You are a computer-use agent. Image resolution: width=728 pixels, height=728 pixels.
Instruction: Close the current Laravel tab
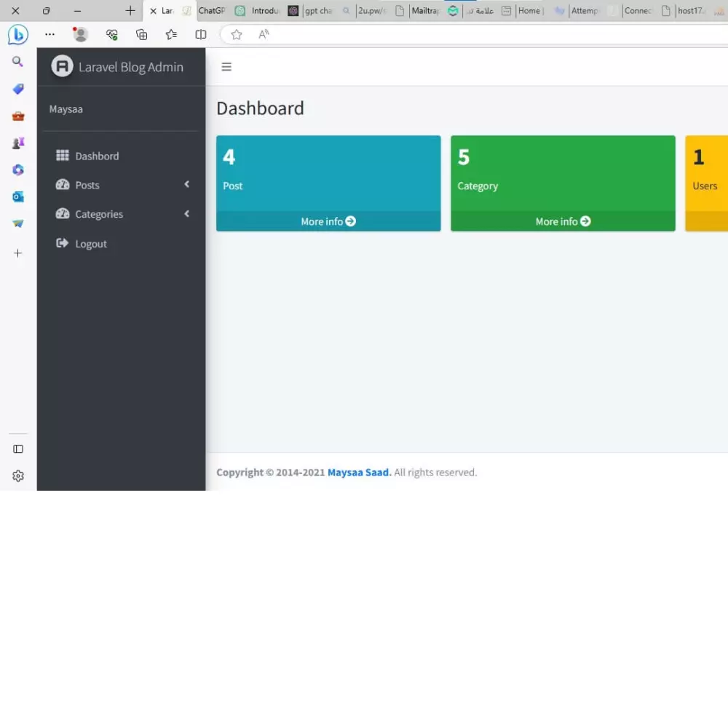pyautogui.click(x=153, y=11)
